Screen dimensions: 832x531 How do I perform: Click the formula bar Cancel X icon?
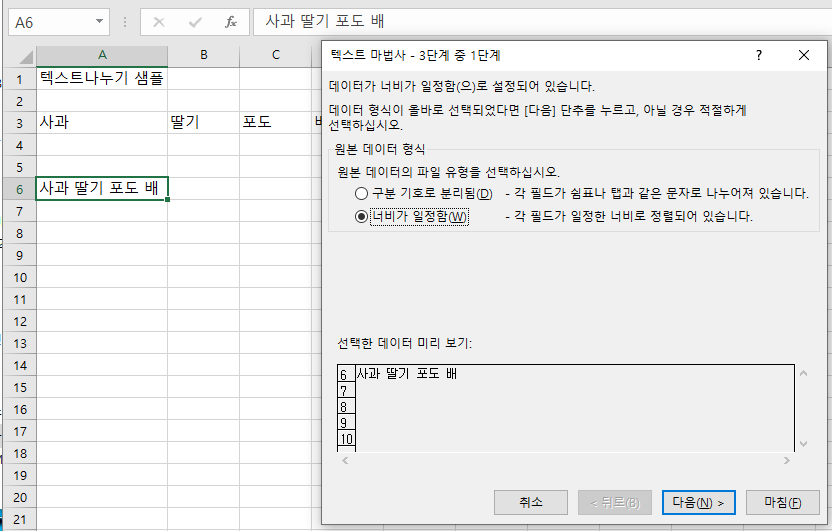coord(159,22)
